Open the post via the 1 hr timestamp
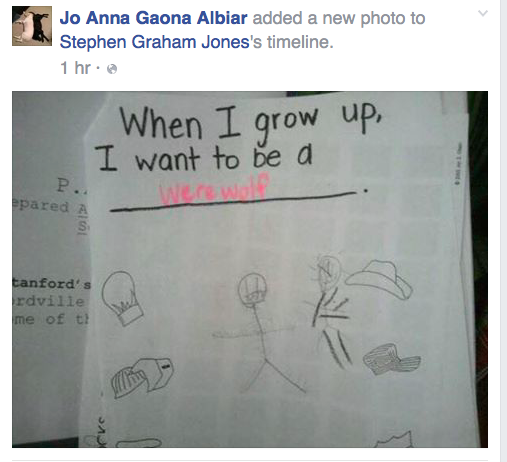The height and width of the screenshot is (462, 507). pos(75,68)
